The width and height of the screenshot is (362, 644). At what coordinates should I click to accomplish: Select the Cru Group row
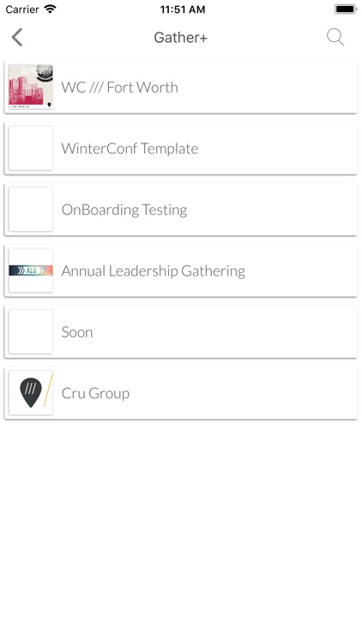[181, 392]
